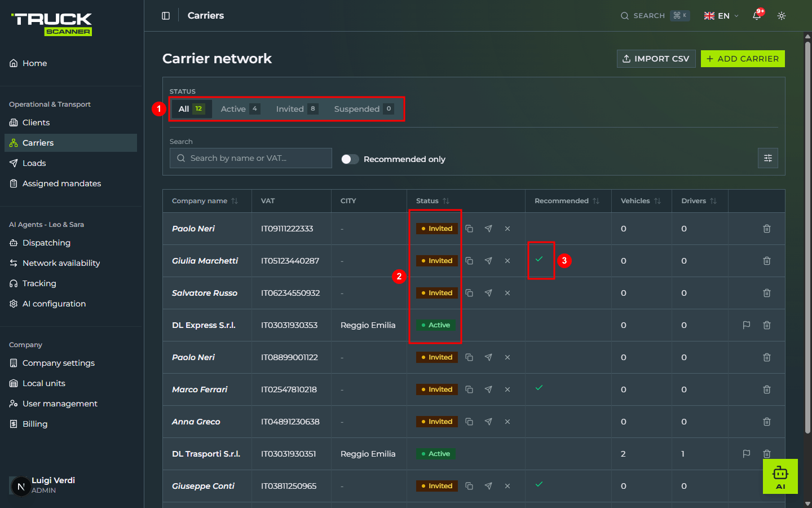Focus the Search by name or VAT field
The height and width of the screenshot is (508, 812).
[x=251, y=158]
